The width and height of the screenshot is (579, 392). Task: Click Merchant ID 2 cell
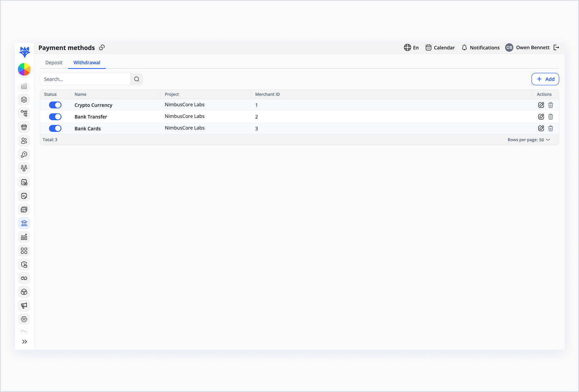point(257,117)
